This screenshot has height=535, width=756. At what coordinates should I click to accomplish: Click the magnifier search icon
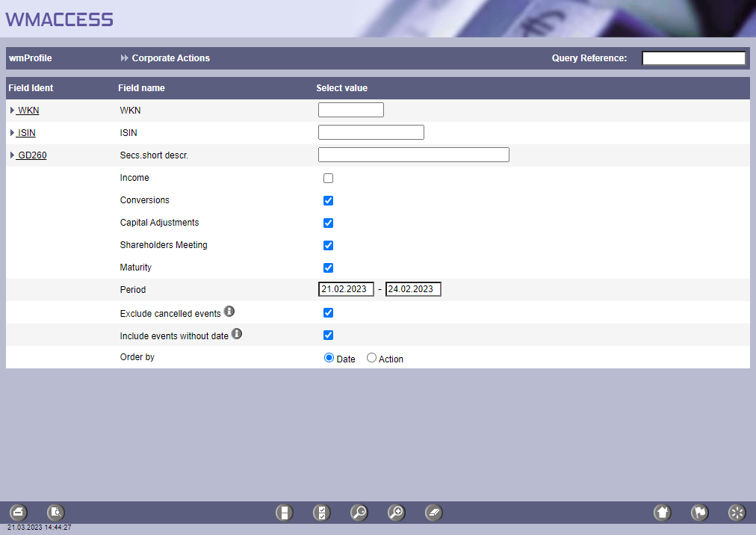point(359,513)
